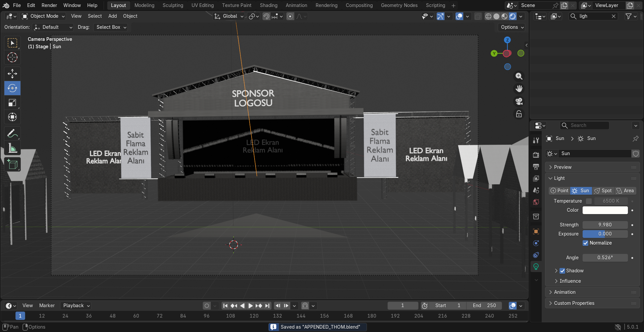Select the Add Cube tool
This screenshot has width=644, height=332.
12,164
